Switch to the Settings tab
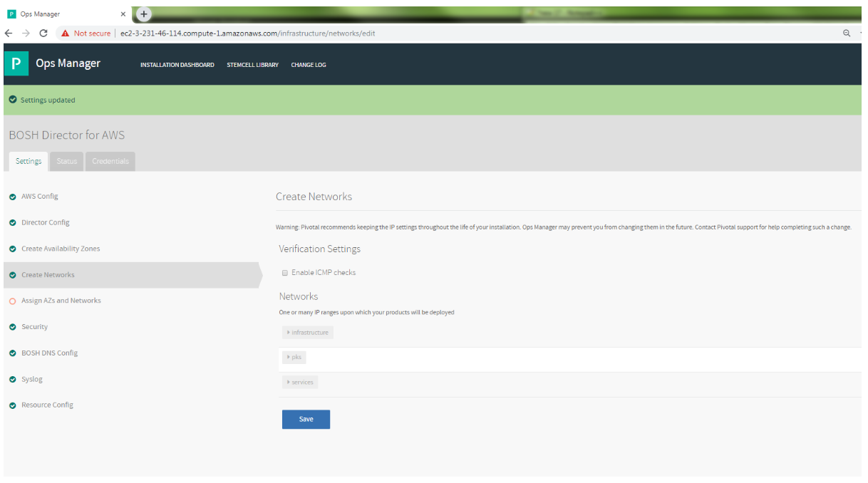The height and width of the screenshot is (483, 868). 29,161
